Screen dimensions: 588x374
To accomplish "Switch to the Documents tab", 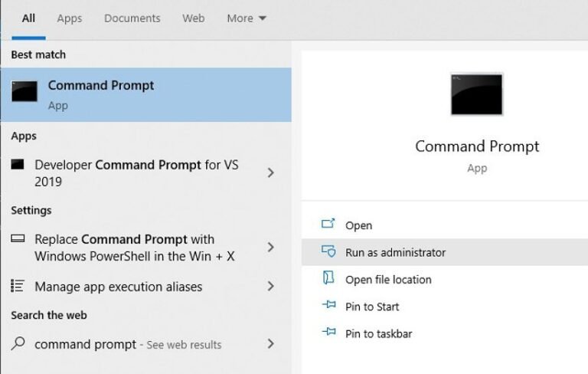I will pyautogui.click(x=132, y=18).
